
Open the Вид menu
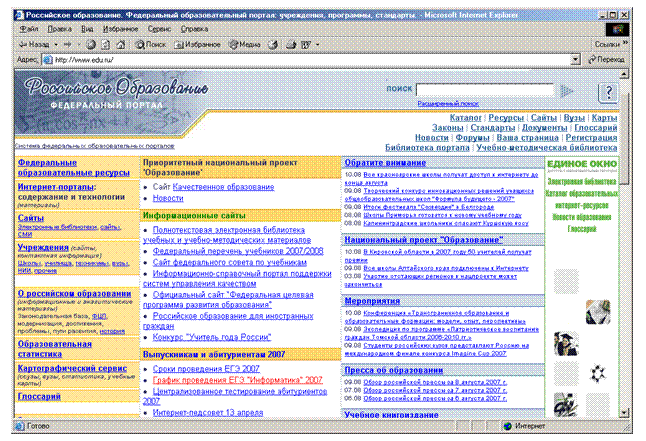point(87,29)
